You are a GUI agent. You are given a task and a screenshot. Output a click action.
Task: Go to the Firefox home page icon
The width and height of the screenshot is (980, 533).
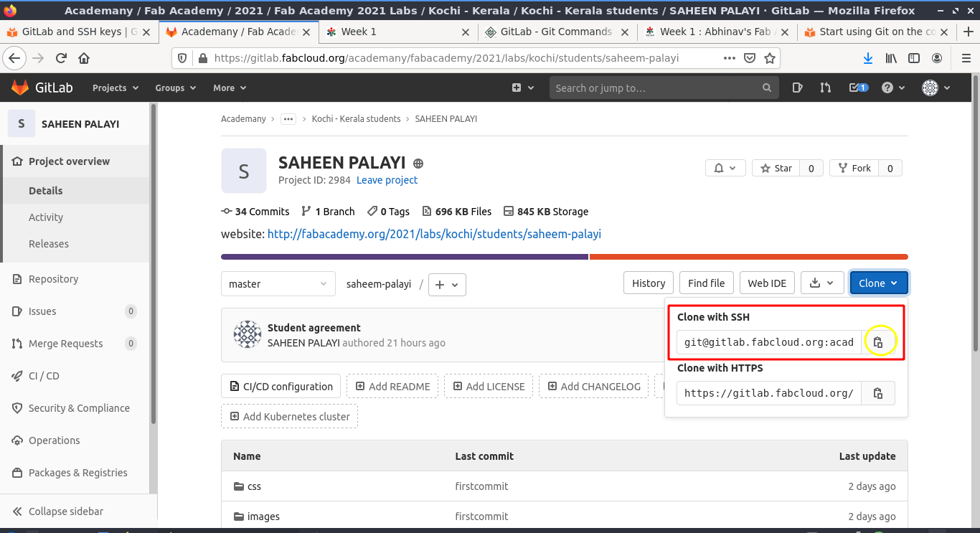point(84,58)
